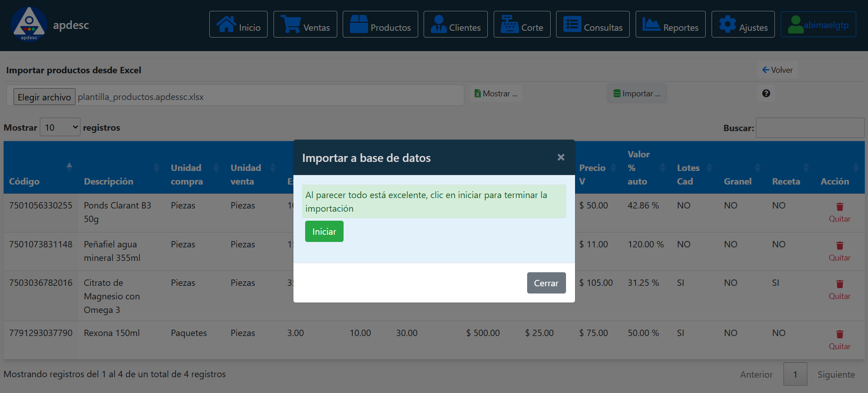Open Corte cash register section

(x=522, y=24)
